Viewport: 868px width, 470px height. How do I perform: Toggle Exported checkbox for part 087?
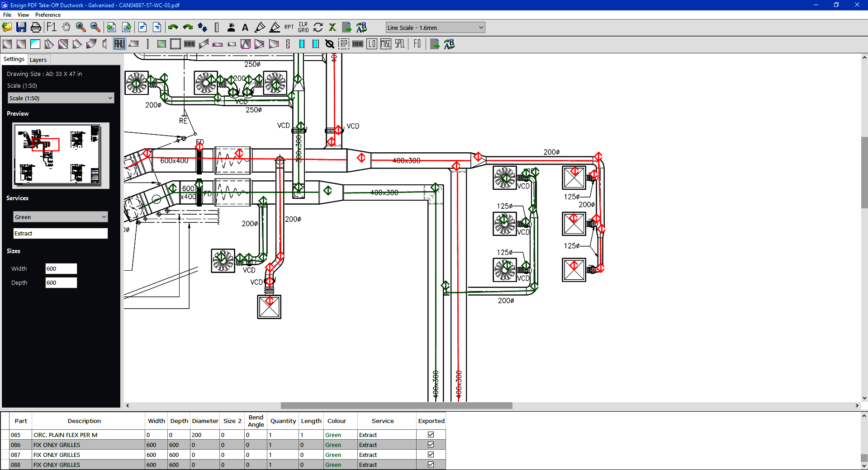[431, 455]
